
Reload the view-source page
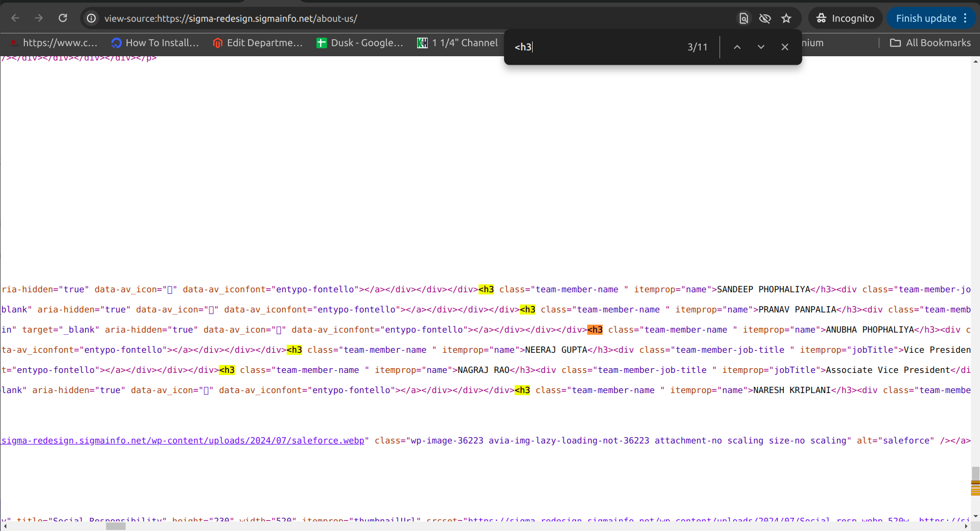coord(63,18)
